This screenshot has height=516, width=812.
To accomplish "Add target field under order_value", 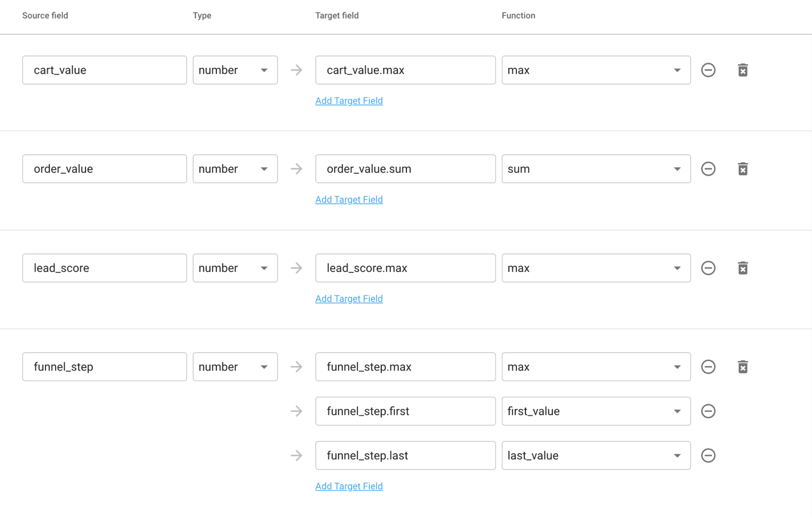I will (349, 200).
